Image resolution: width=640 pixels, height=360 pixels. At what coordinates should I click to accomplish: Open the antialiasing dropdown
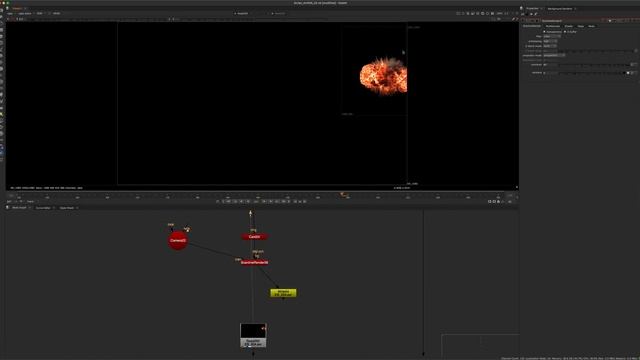point(550,41)
